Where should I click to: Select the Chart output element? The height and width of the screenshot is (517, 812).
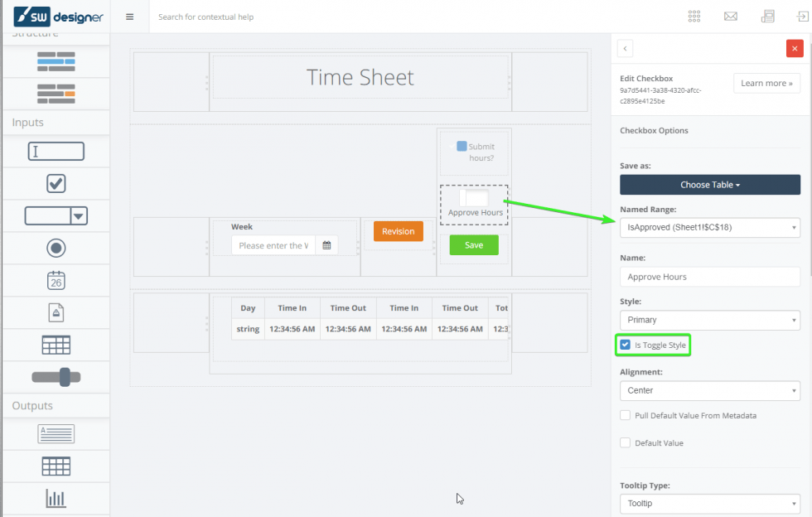(56, 498)
